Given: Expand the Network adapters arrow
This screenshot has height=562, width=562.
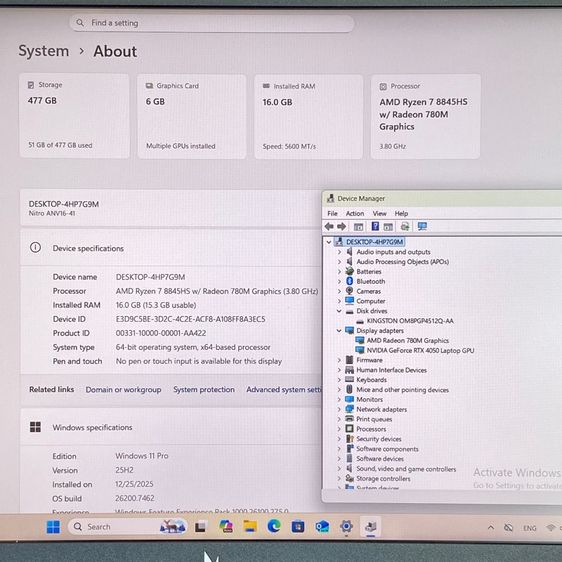Looking at the screenshot, I should click(x=339, y=409).
